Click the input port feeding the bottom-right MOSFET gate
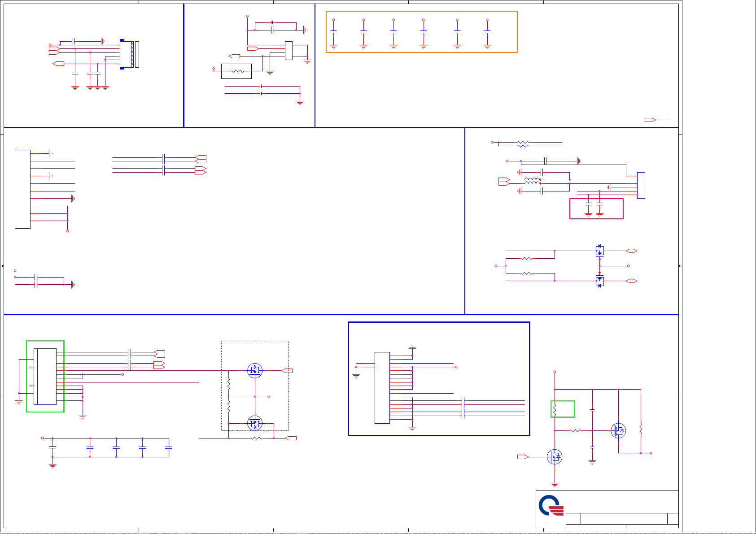The width and height of the screenshot is (756, 534). [523, 457]
